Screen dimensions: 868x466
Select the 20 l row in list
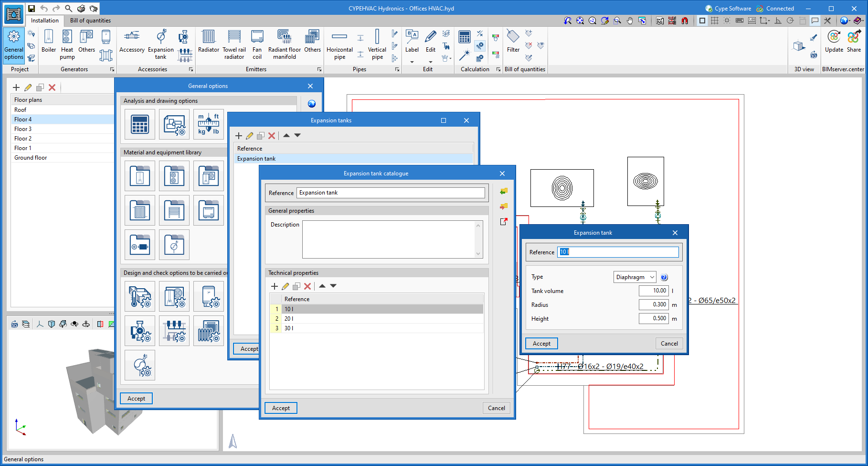tap(289, 319)
